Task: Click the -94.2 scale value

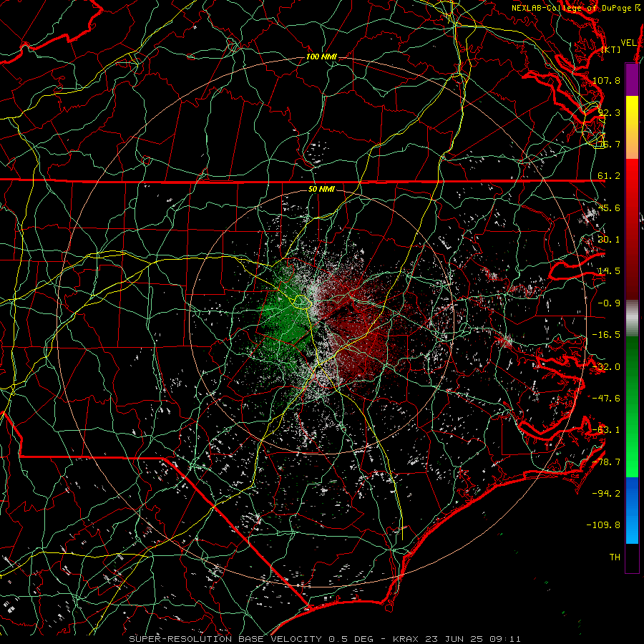Action: 606,494
